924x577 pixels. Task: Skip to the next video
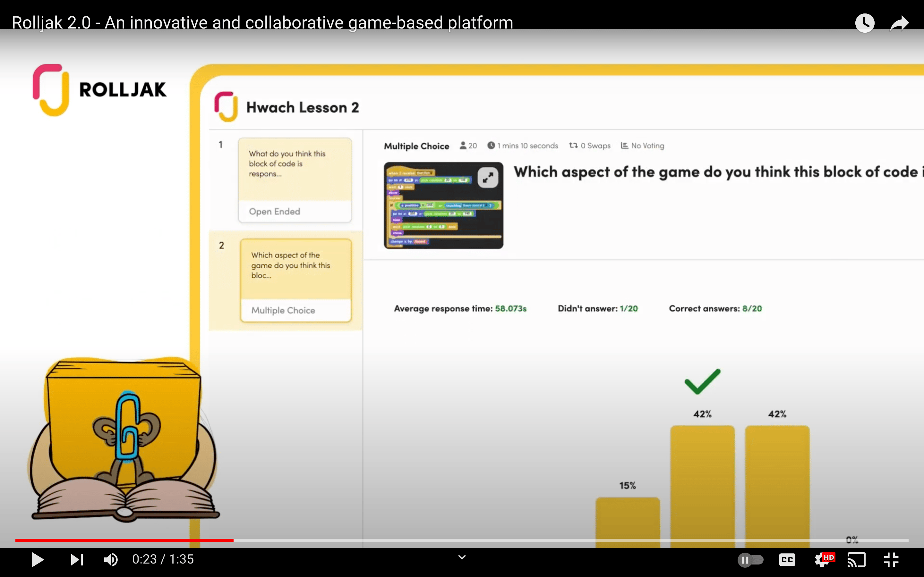[77, 559]
